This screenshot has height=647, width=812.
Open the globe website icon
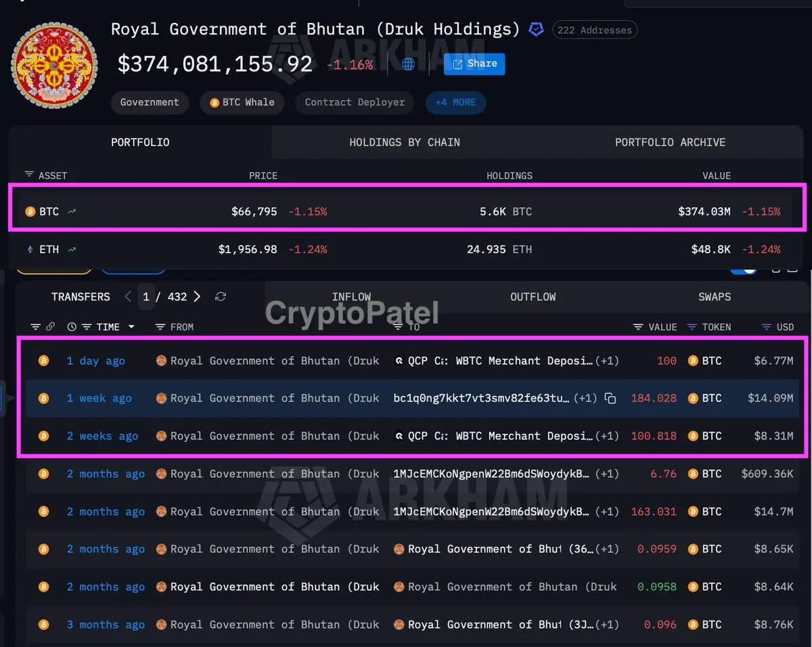(x=408, y=64)
